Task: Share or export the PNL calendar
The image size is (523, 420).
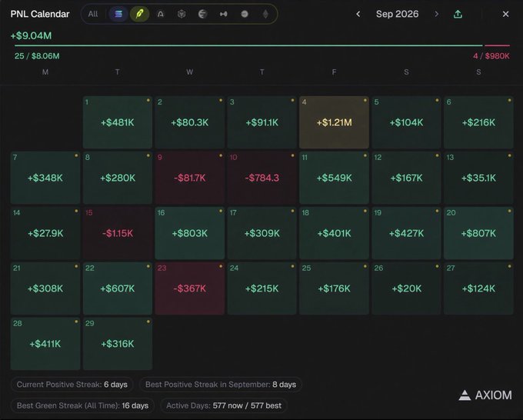Action: point(458,14)
